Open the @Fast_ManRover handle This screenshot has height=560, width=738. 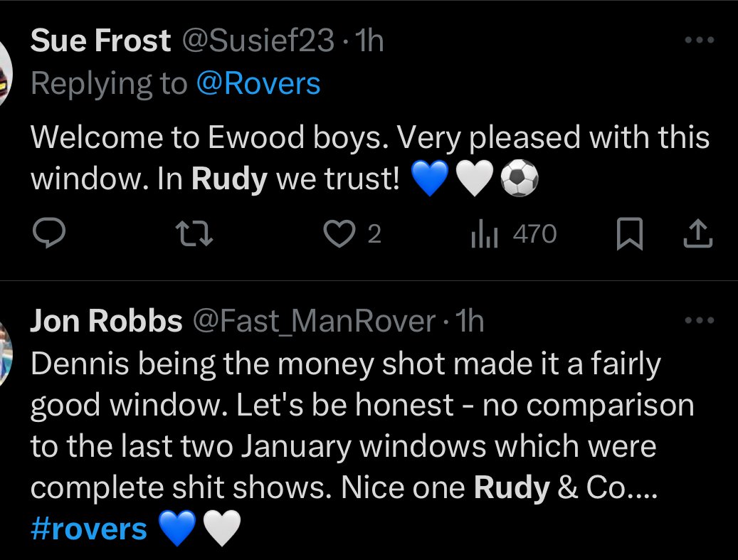tap(314, 322)
